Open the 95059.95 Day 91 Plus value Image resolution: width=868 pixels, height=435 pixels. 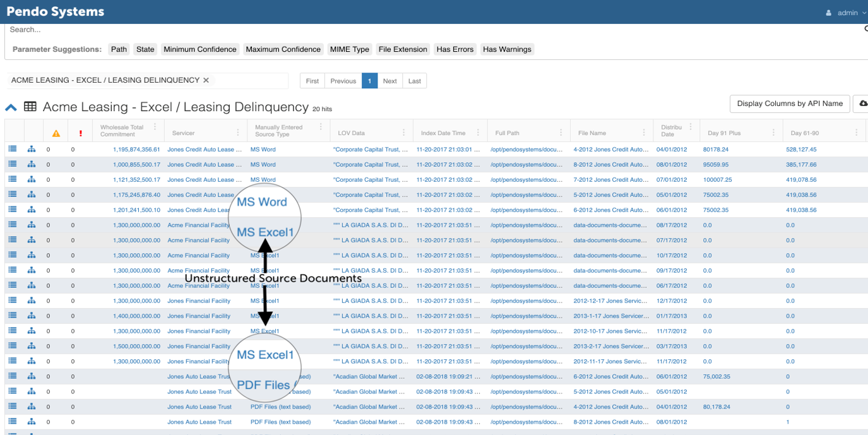click(x=716, y=165)
